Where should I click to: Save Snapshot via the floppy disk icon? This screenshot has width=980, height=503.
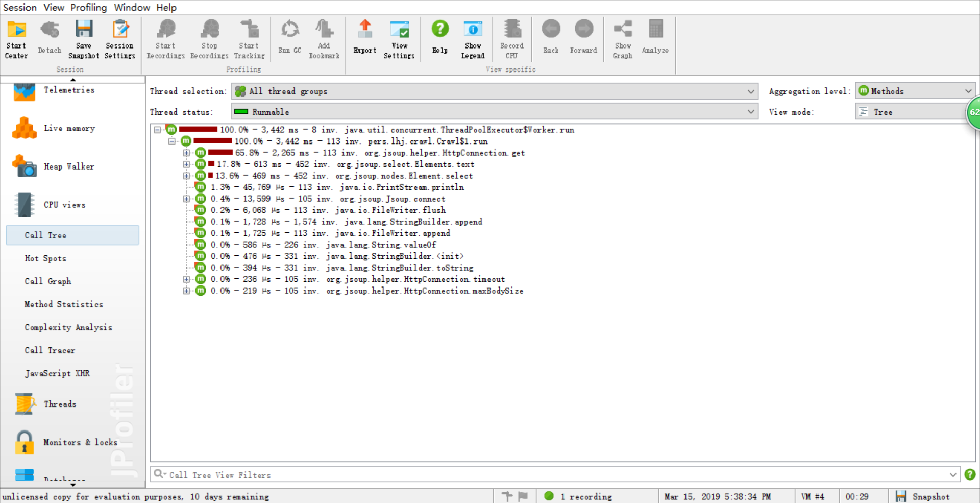[x=84, y=39]
